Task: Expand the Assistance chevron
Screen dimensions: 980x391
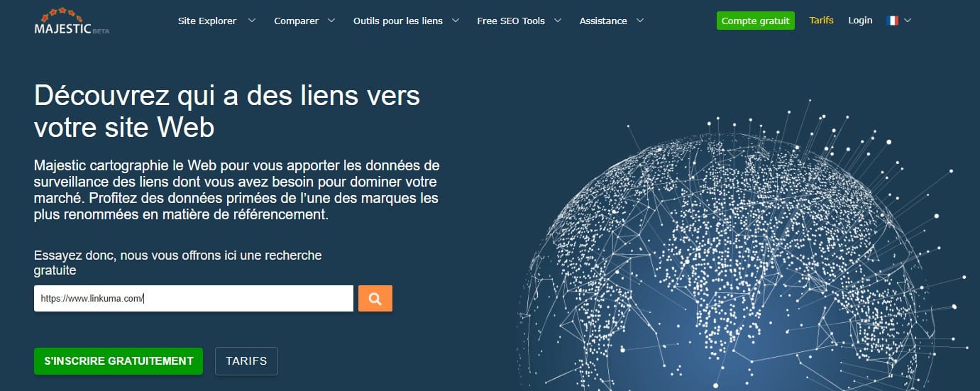Action: 640,21
